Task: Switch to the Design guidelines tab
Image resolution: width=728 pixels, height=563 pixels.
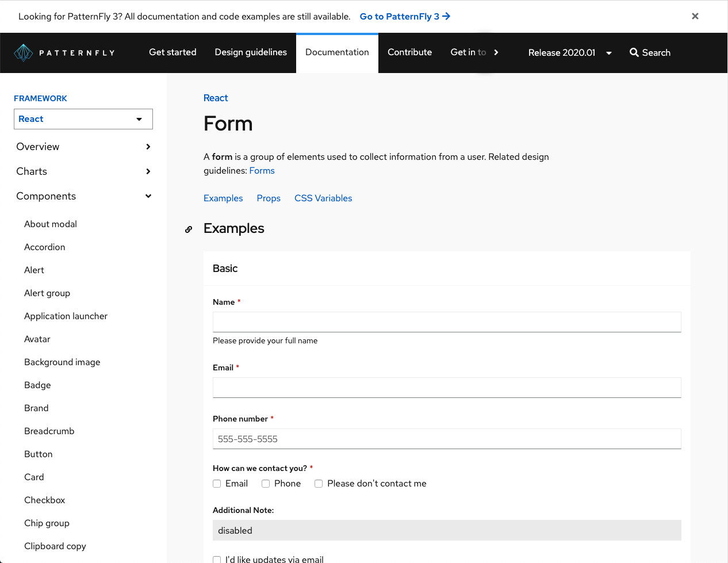Action: pos(251,52)
